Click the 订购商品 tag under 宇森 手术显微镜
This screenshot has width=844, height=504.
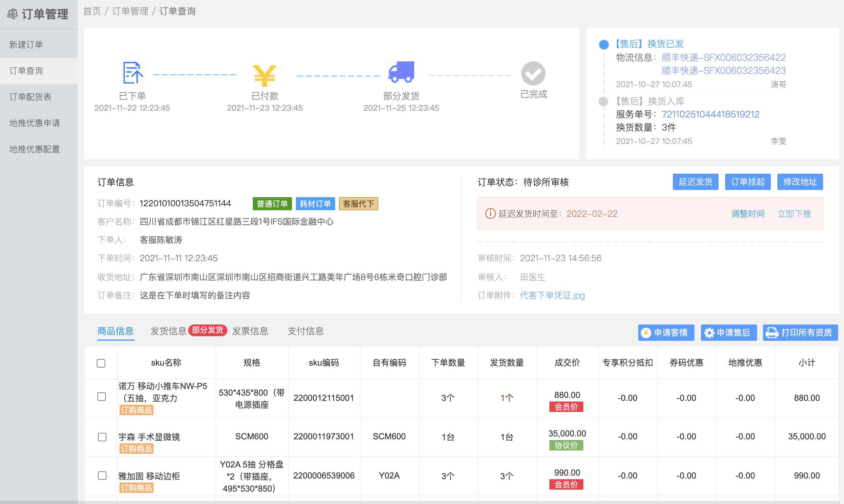[136, 449]
